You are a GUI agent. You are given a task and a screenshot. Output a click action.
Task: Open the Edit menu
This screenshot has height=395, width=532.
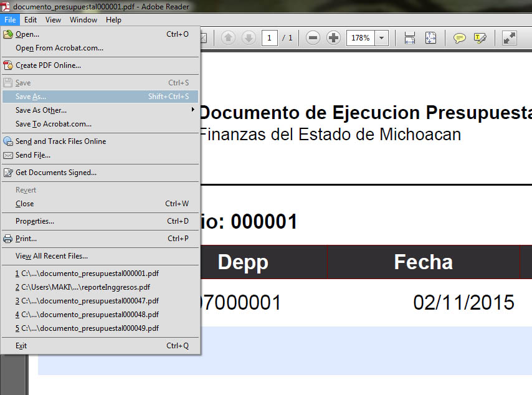pos(30,20)
